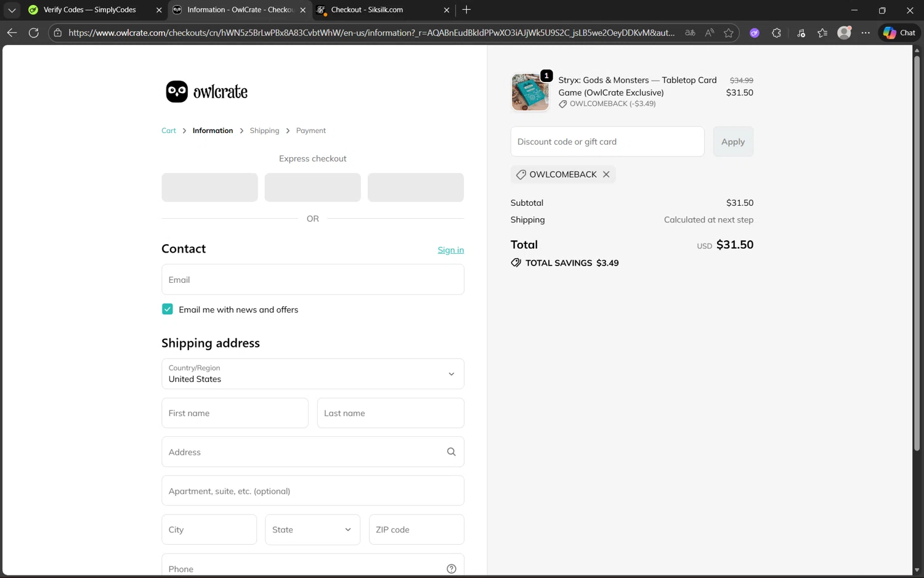Reload the page with refresh icon
Image resolution: width=924 pixels, height=578 pixels.
[34, 33]
